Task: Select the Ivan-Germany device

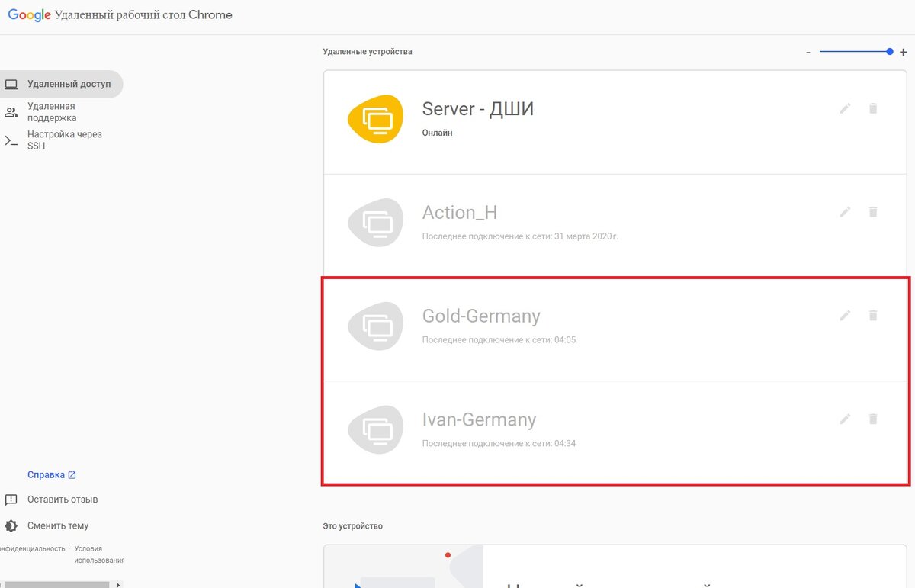Action: coord(616,432)
